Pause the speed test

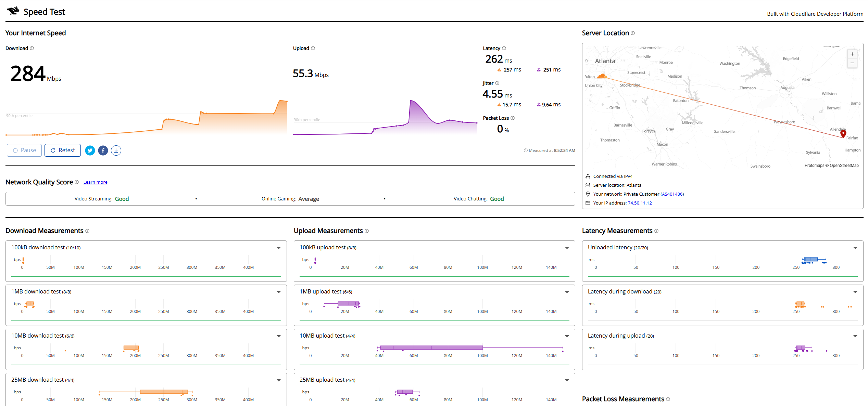click(x=24, y=150)
